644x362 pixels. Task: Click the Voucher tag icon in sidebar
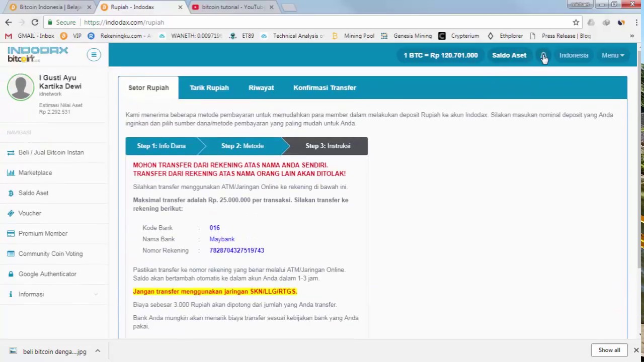coord(11,213)
